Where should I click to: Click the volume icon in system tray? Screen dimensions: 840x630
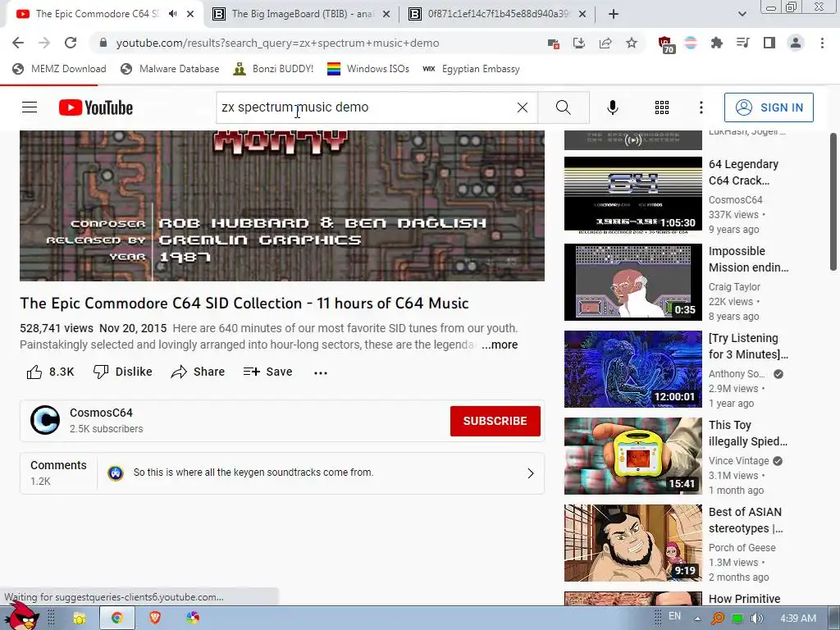coord(757,619)
